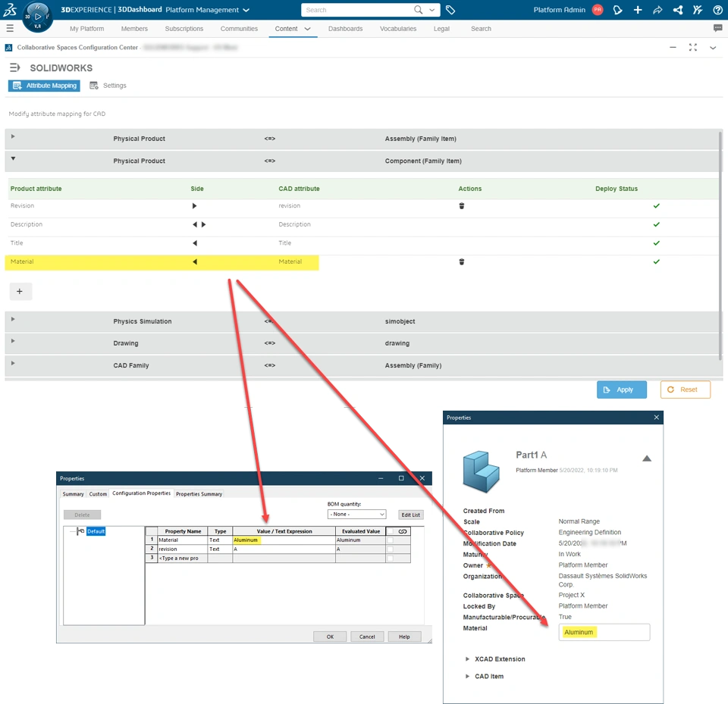Open the Content tab dropdown chevron
Screen dimensions: 728x704
click(307, 29)
